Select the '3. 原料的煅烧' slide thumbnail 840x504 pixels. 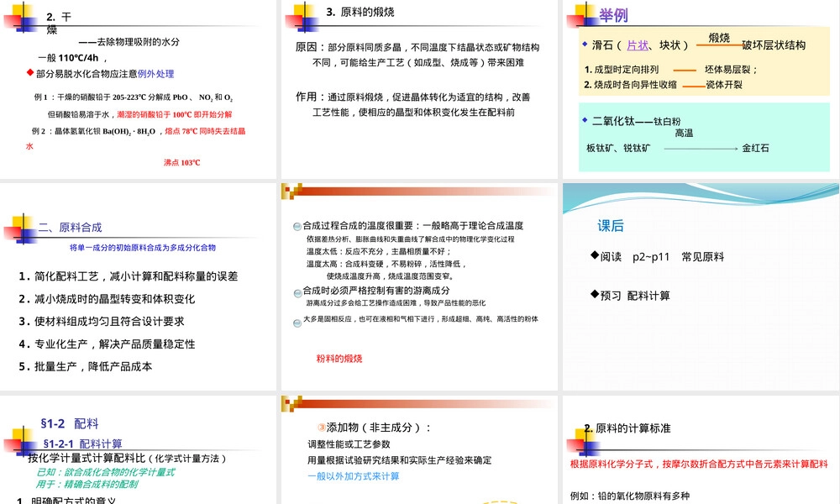[419, 89]
